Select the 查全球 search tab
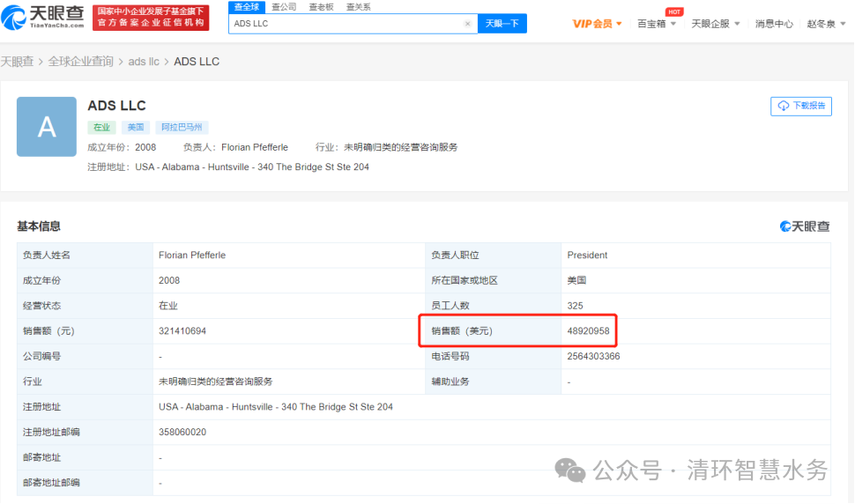 click(246, 6)
